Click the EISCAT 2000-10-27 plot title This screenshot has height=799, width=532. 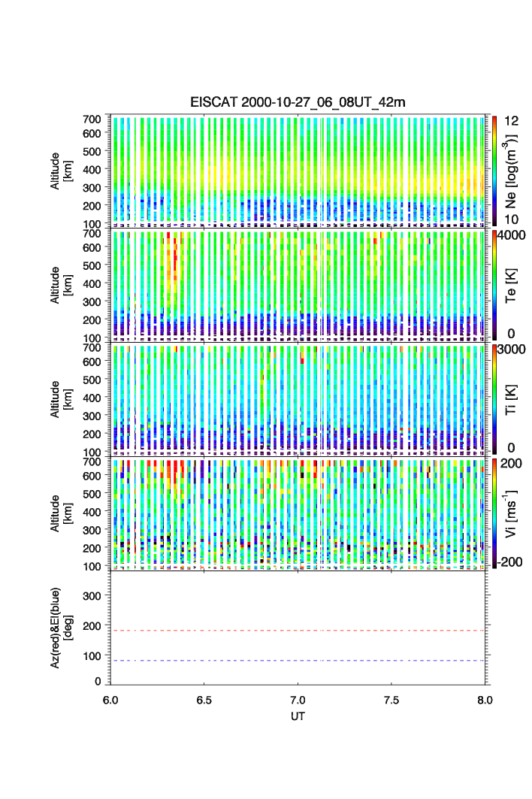point(298,102)
